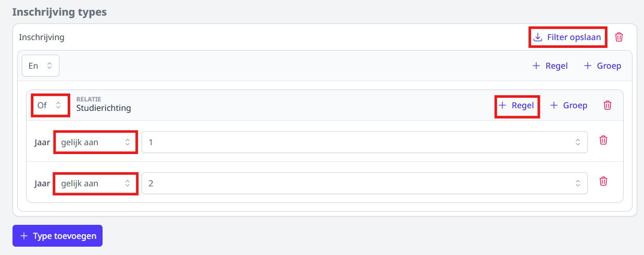The height and width of the screenshot is (255, 644).
Task: Delete the Jaar rule with value 1
Action: (603, 140)
